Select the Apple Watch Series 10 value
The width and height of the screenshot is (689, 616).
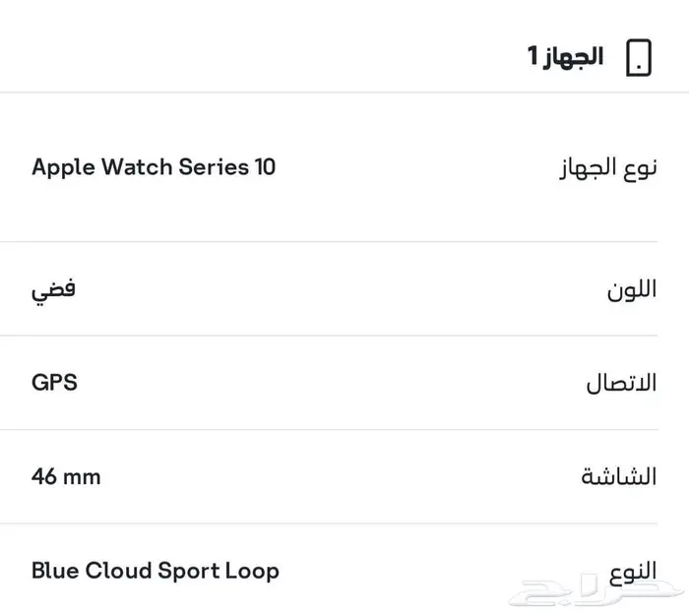(154, 166)
